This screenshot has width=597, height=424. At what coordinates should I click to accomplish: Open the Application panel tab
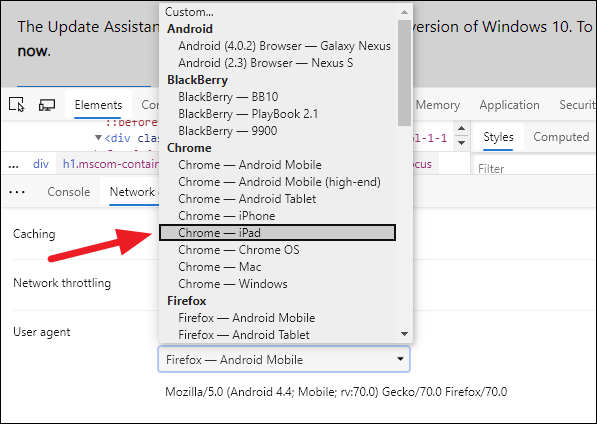[x=509, y=105]
